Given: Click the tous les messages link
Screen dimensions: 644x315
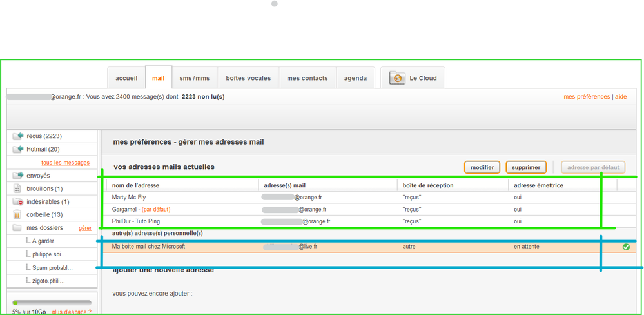Looking at the screenshot, I should 65,163.
